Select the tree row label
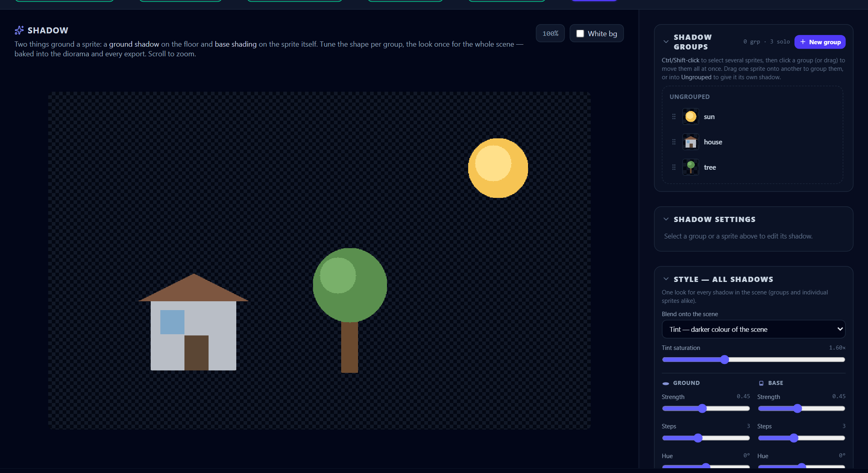This screenshot has width=868, height=473. [x=710, y=167]
